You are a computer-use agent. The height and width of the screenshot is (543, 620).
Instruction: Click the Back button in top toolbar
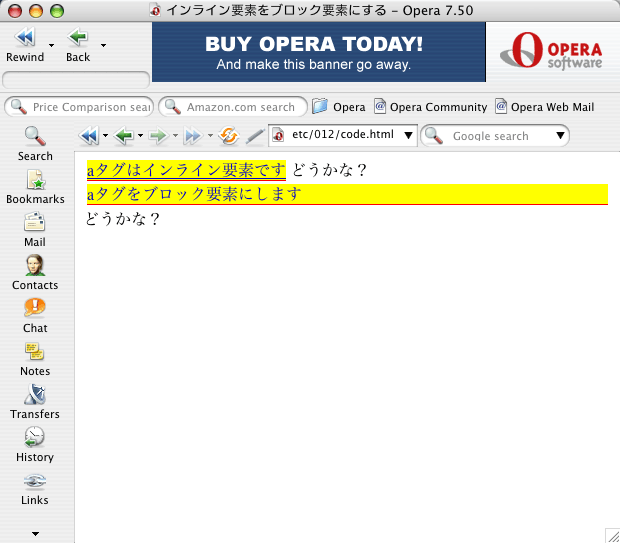pos(78,45)
